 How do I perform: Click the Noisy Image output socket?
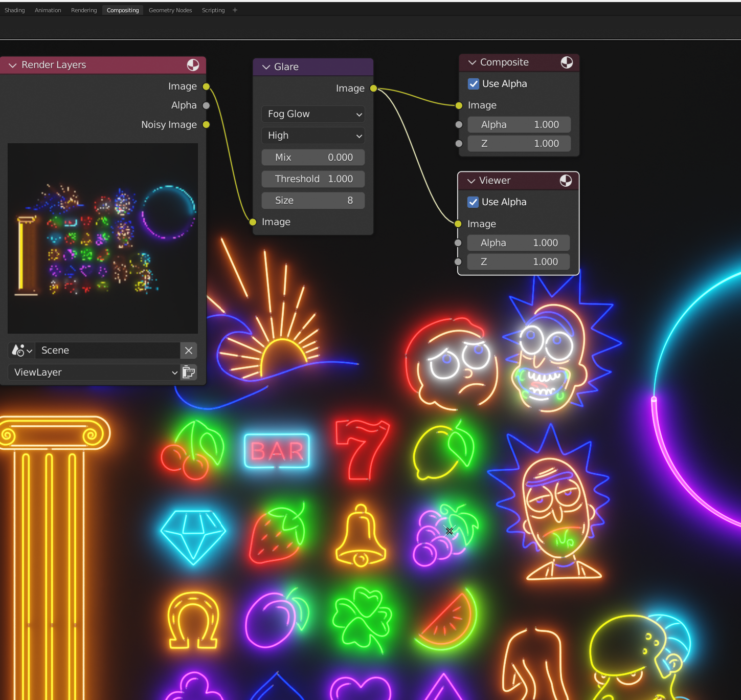click(x=206, y=125)
